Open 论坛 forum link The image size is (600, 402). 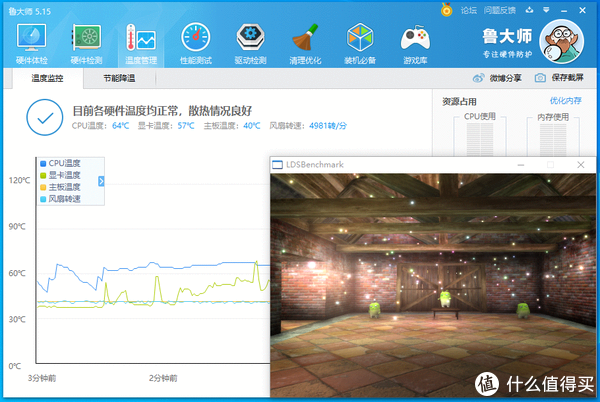point(469,10)
